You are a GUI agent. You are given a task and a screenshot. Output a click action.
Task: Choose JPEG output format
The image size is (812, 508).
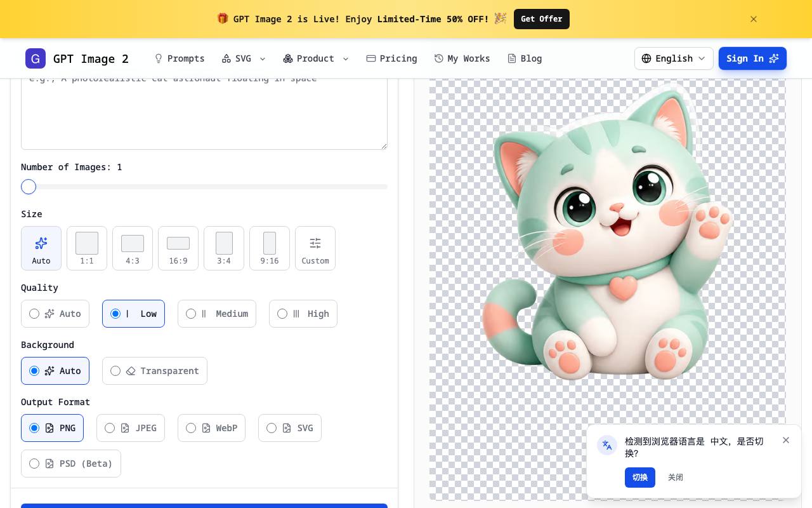coord(131,428)
